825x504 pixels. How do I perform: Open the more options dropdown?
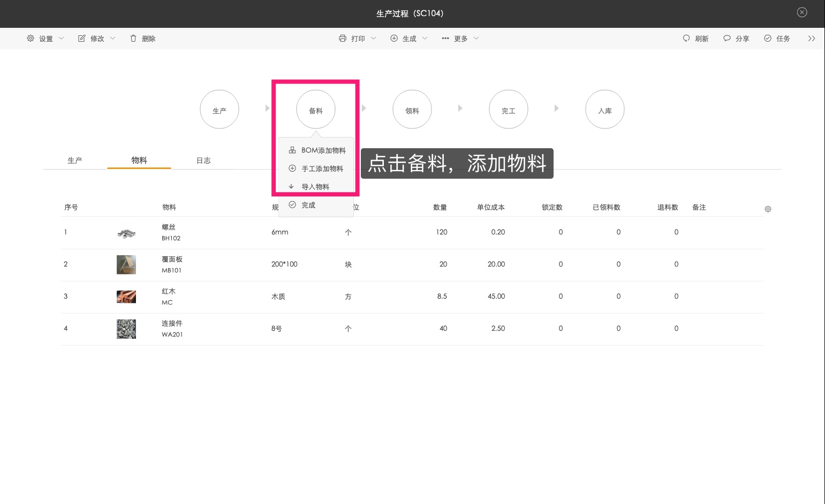click(460, 39)
